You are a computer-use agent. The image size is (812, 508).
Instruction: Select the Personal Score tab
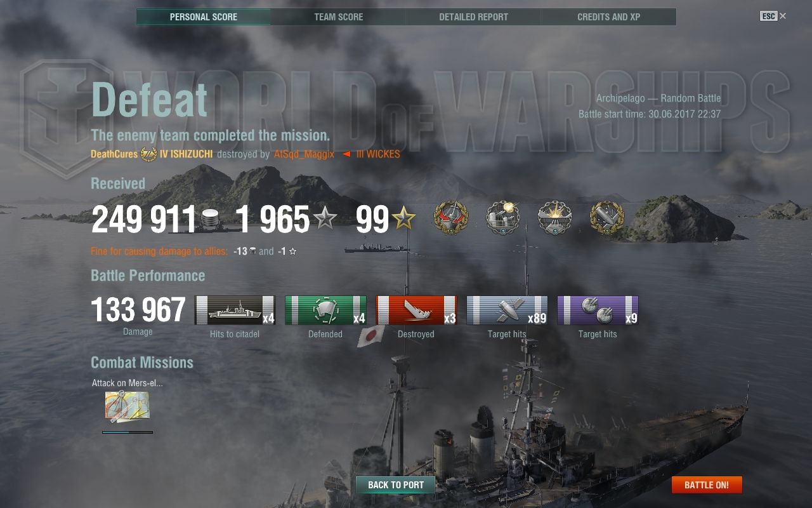[204, 17]
